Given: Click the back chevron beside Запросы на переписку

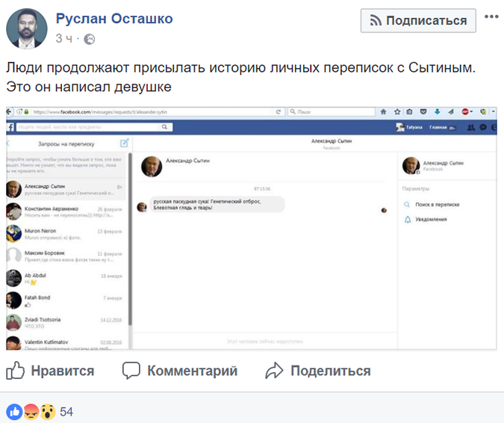Looking at the screenshot, I should 9,143.
